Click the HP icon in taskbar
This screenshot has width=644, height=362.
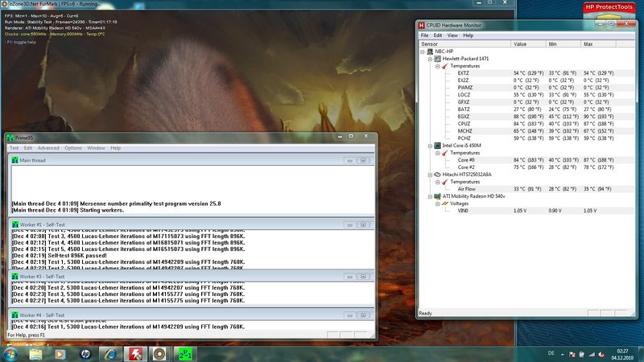click(x=85, y=354)
